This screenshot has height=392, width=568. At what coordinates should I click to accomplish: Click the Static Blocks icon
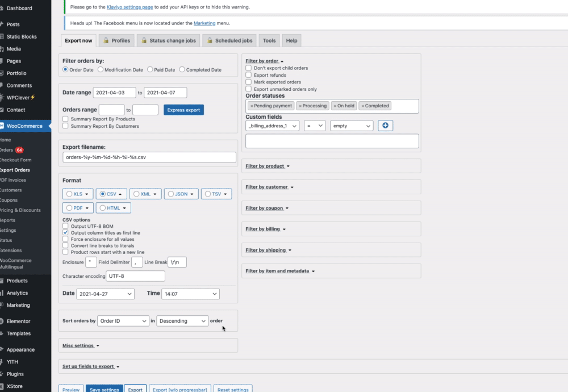coord(2,36)
